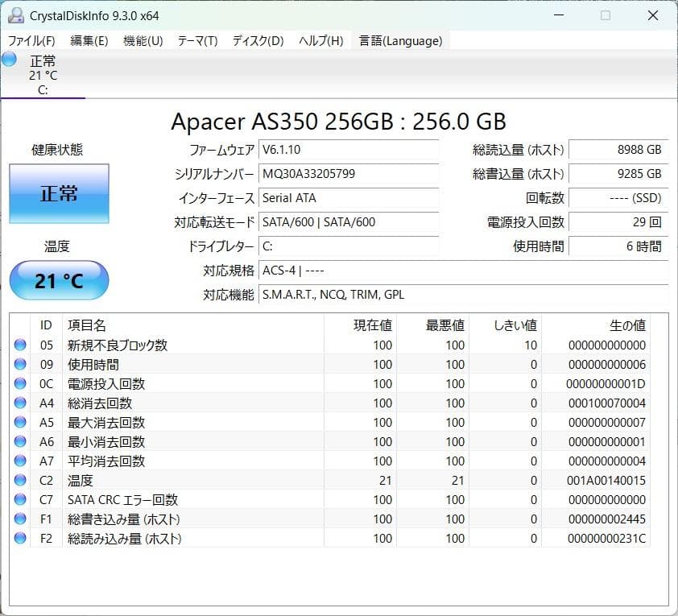Click the Apacer AS350 256GB drive title
This screenshot has height=616, width=678.
[x=338, y=122]
